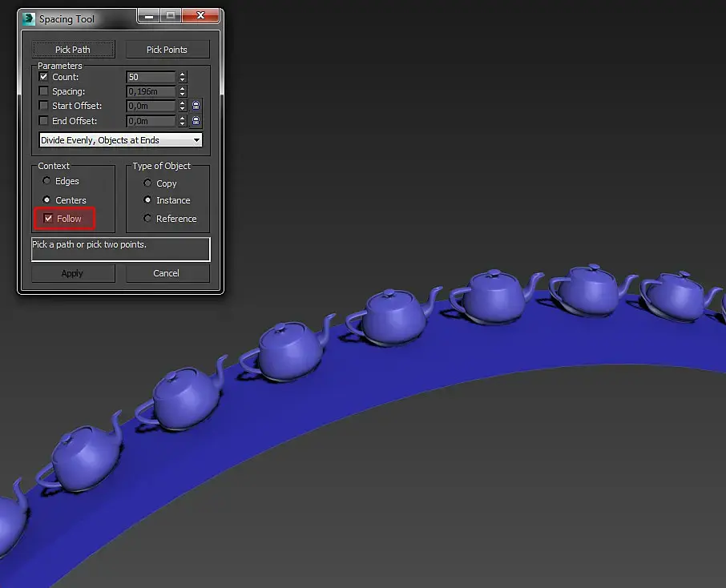Toggle the Follow checkbox

point(48,218)
